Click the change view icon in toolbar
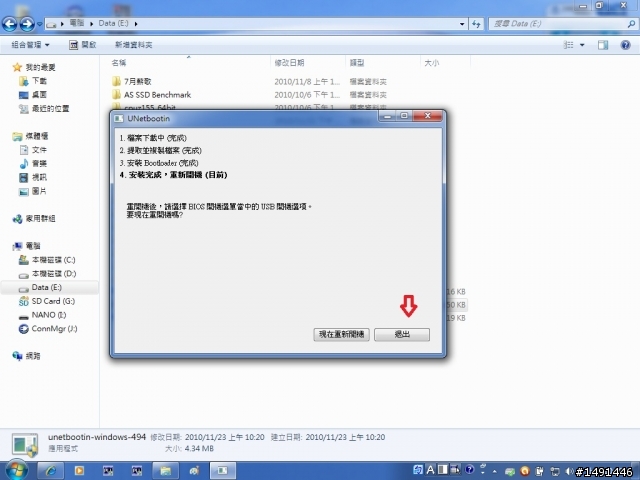The image size is (640, 480). click(x=569, y=45)
